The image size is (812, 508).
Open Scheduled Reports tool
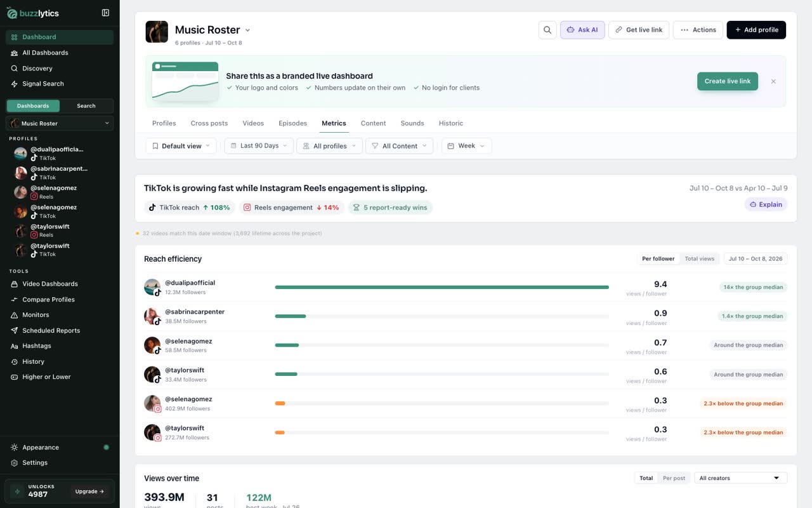click(60, 331)
